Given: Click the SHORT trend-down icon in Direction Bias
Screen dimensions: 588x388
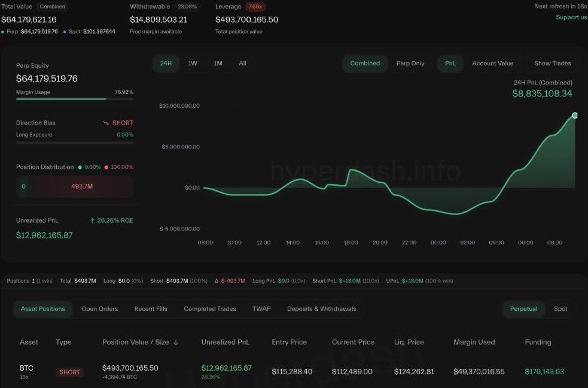Looking at the screenshot, I should (x=106, y=123).
